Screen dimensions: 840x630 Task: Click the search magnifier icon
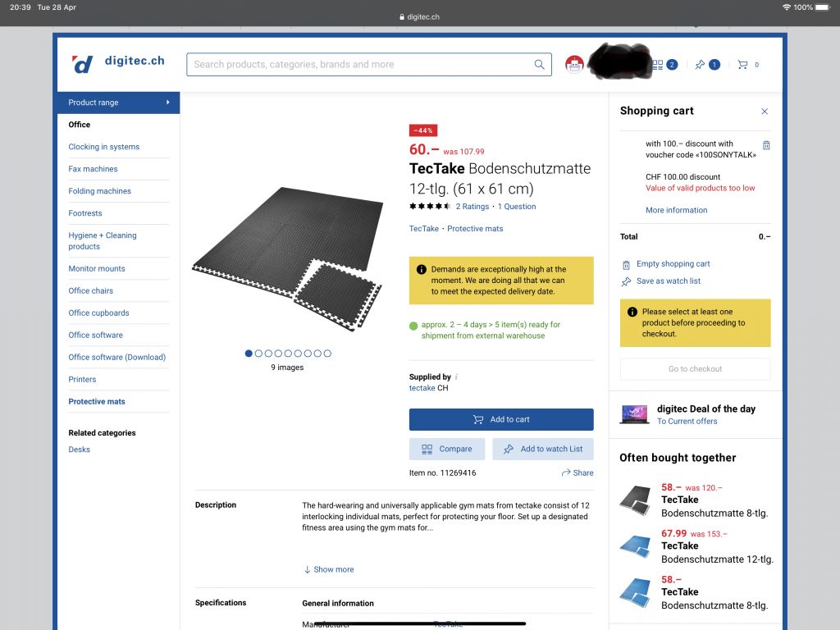(539, 65)
